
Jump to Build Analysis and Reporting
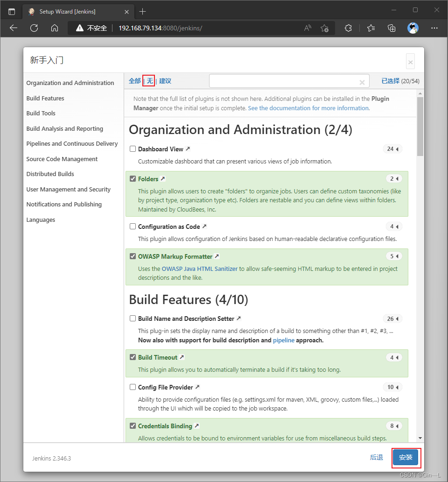click(x=65, y=128)
